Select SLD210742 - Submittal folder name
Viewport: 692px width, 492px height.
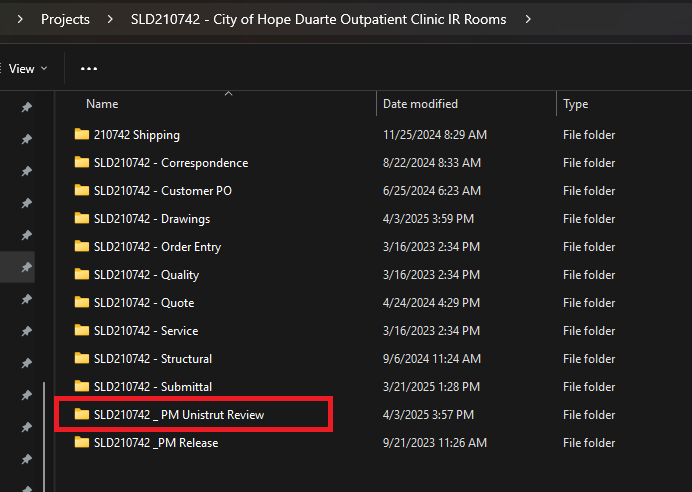click(153, 387)
